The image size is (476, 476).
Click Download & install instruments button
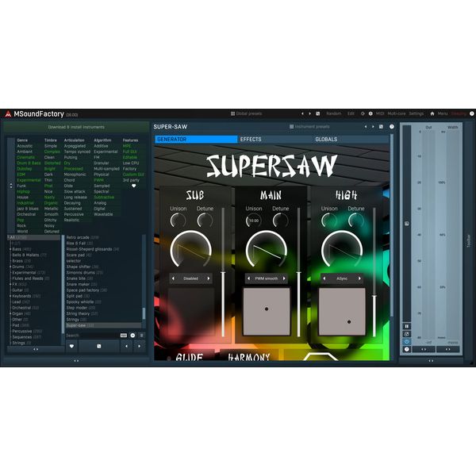[x=76, y=127]
